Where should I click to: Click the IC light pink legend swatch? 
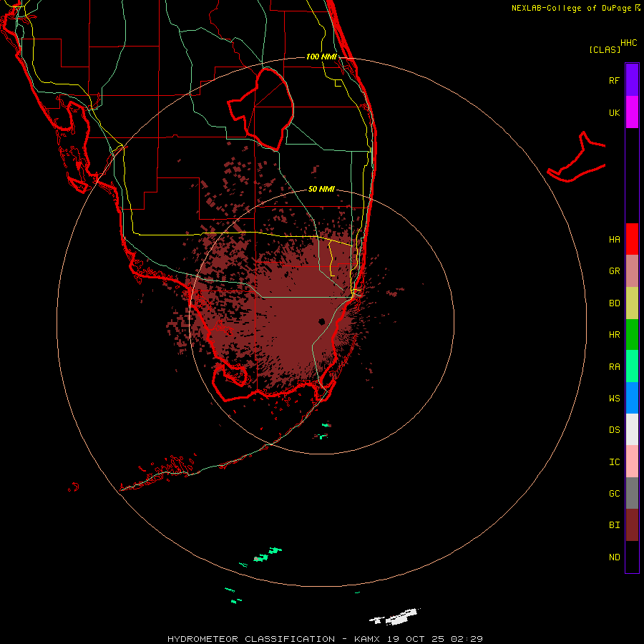click(x=632, y=462)
